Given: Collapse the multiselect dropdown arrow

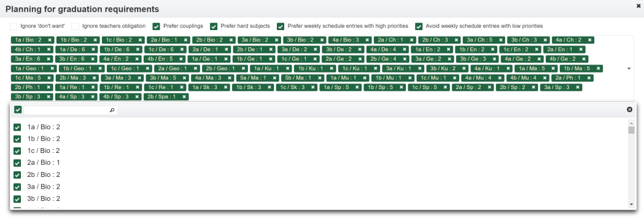Looking at the screenshot, I should pos(629,69).
